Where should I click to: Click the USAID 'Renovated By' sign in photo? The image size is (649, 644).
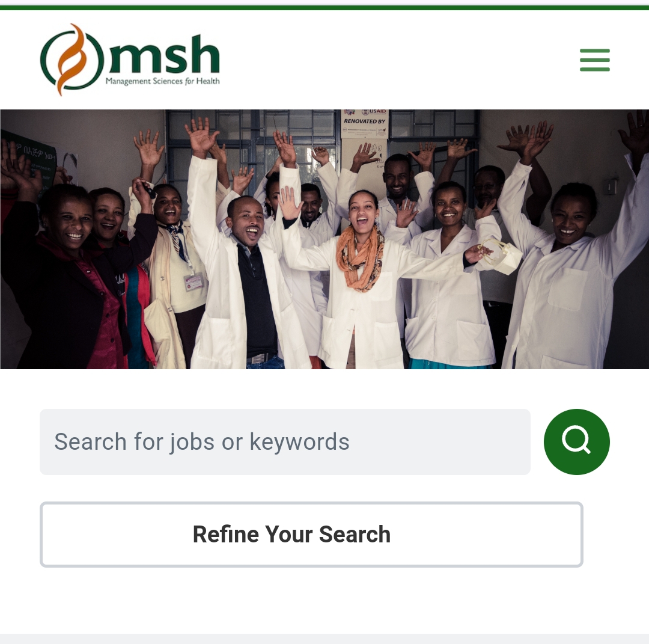tap(364, 123)
